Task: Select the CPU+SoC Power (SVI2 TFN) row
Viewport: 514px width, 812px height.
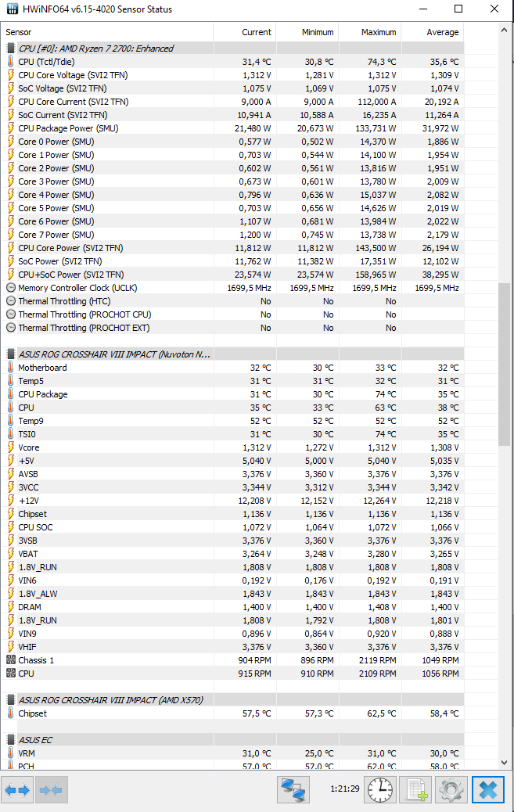Action: [x=232, y=275]
